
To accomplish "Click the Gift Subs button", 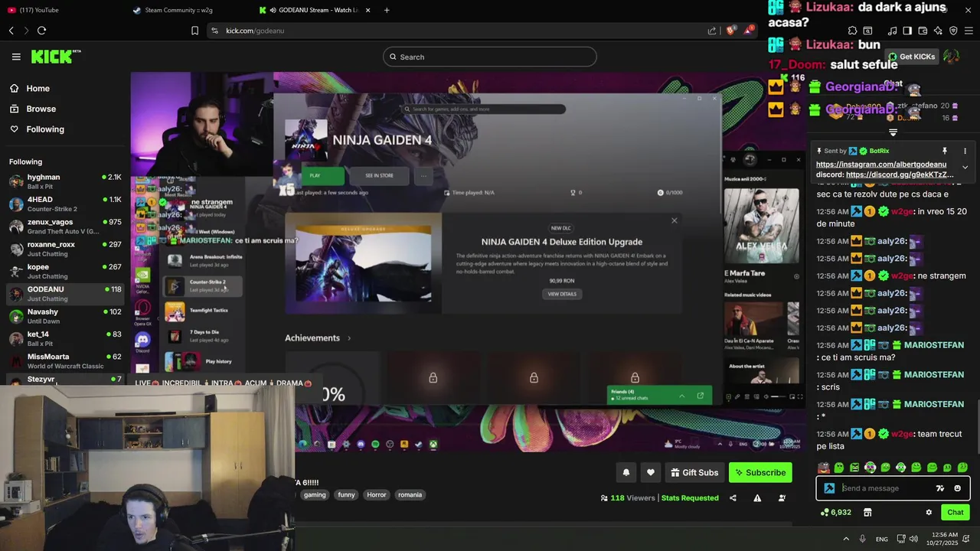I will 694,473.
